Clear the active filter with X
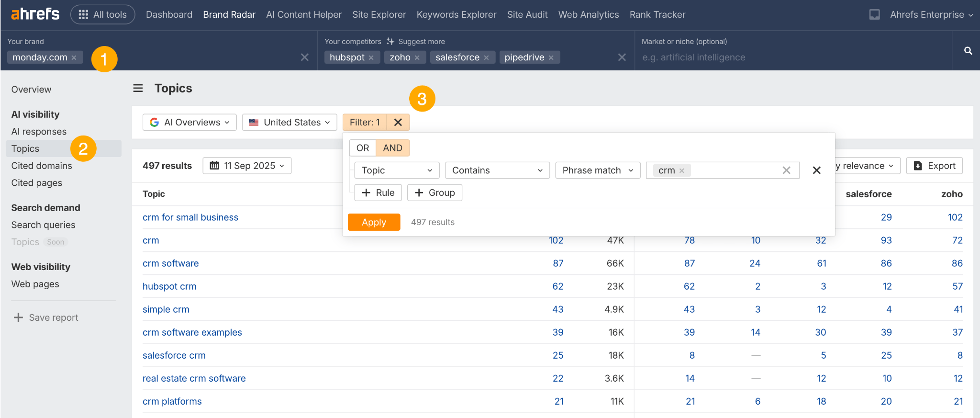Image resolution: width=980 pixels, height=418 pixels. [398, 122]
